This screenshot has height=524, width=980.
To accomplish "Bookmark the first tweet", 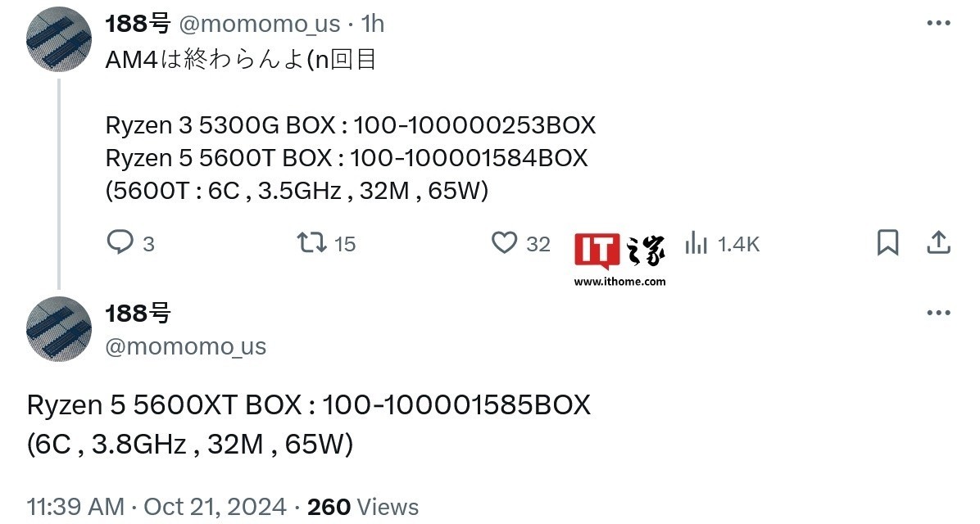I will [887, 242].
